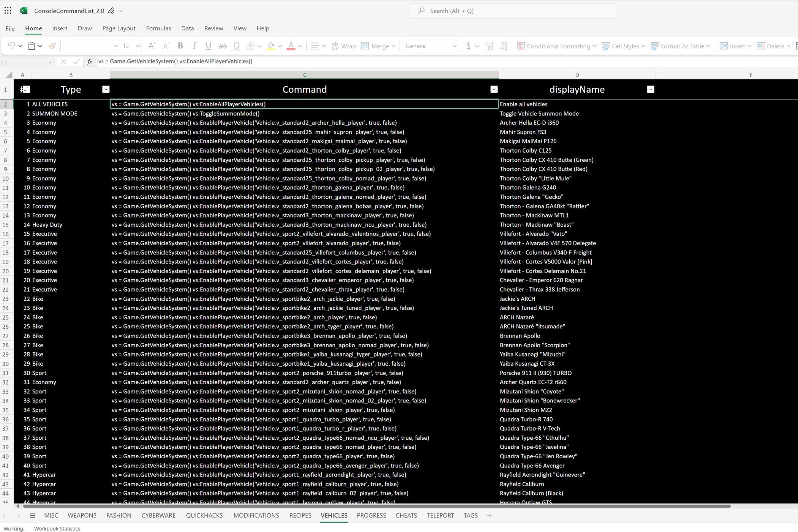This screenshot has width=798, height=532.
Task: Switch to the WEAPONS sheet tab
Action: 82,515
